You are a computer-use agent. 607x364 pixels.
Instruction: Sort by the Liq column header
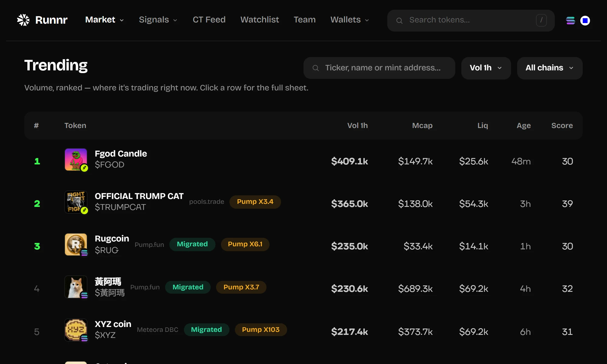[483, 126]
